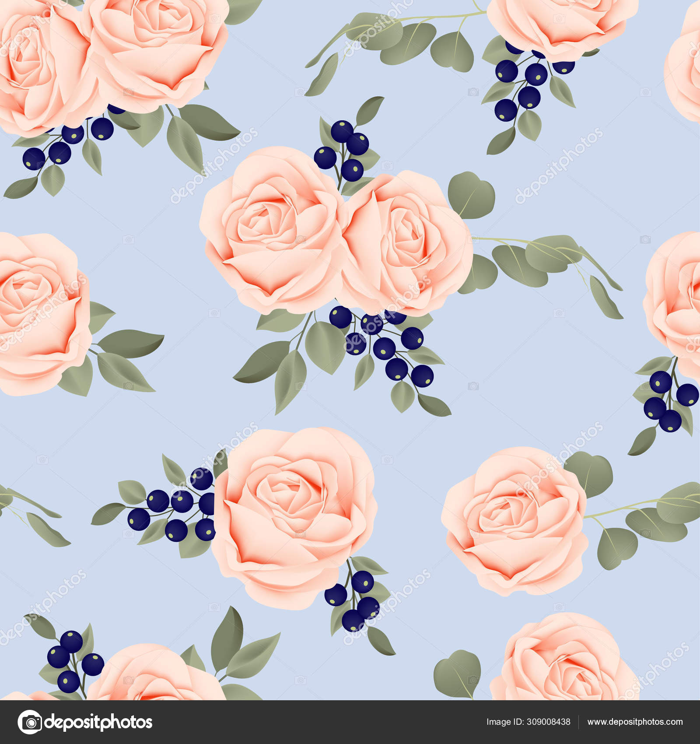Click the depositphotos logo in footer
700x744 pixels.
click(x=85, y=722)
